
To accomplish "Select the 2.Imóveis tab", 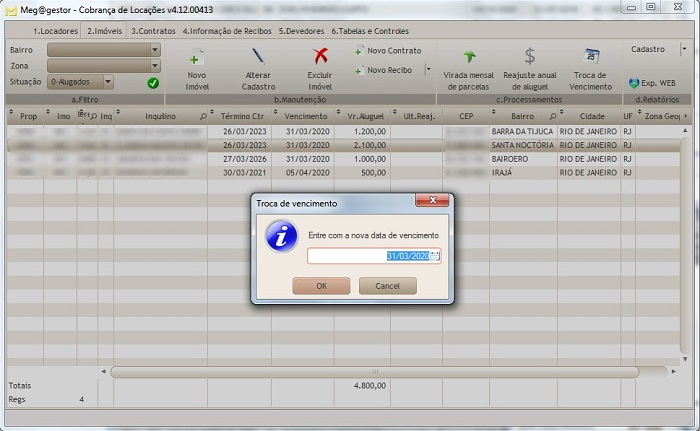I will click(104, 31).
